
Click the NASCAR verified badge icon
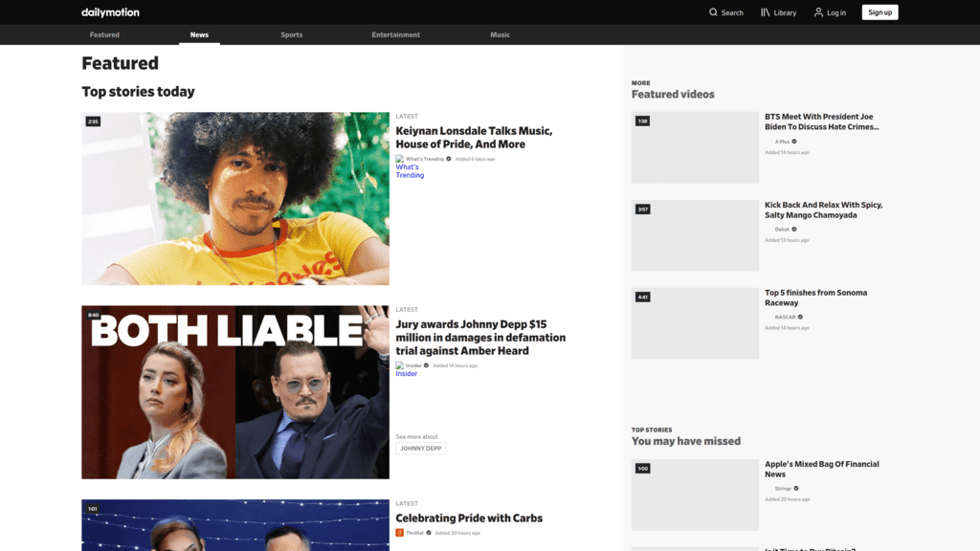point(800,317)
